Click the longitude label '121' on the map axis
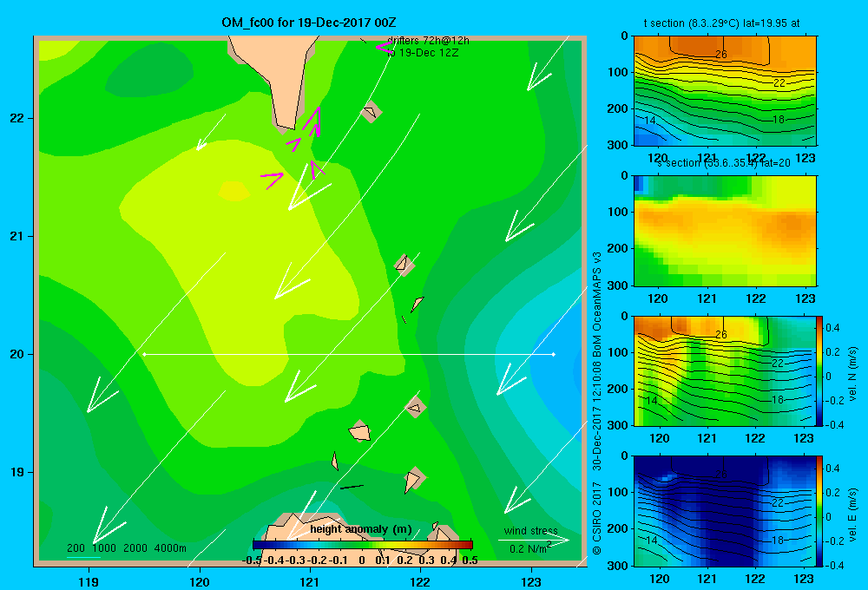The height and width of the screenshot is (590, 868). (310, 581)
